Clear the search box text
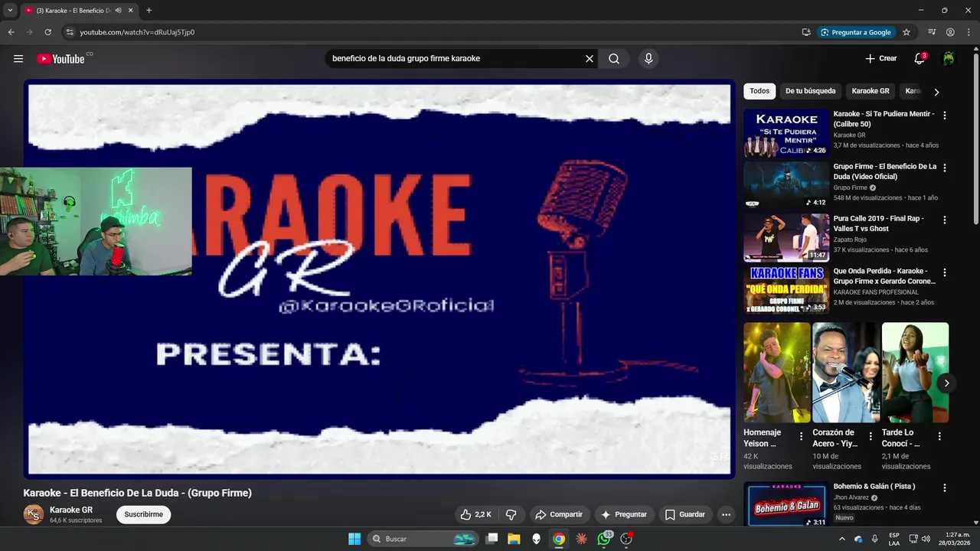Screen dimensions: 980x551 click(590, 59)
